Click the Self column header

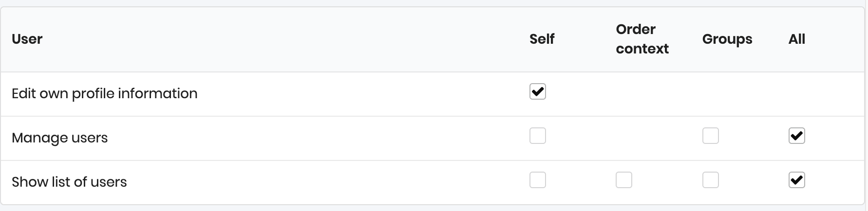pyautogui.click(x=542, y=39)
